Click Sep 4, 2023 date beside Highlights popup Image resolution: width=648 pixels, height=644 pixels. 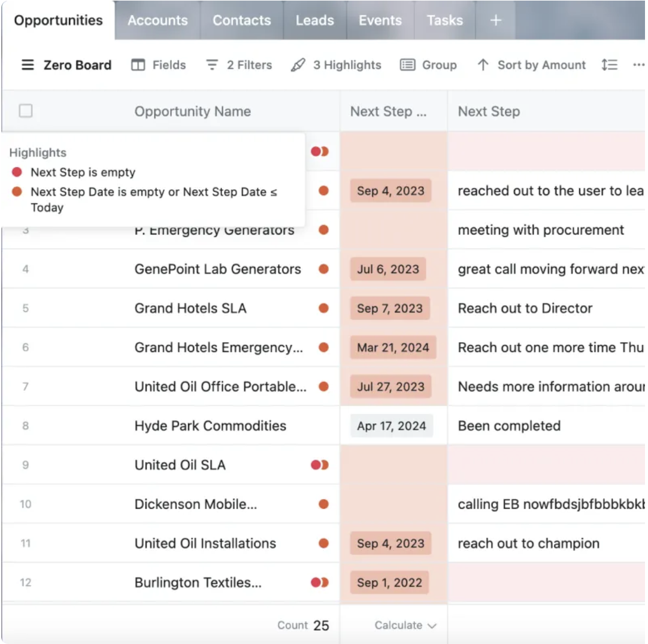390,191
